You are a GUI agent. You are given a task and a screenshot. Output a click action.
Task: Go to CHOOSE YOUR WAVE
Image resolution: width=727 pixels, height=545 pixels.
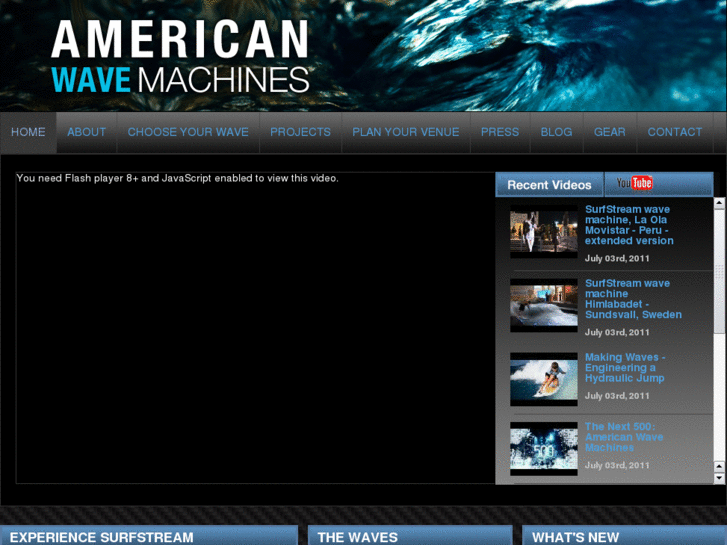click(x=188, y=132)
